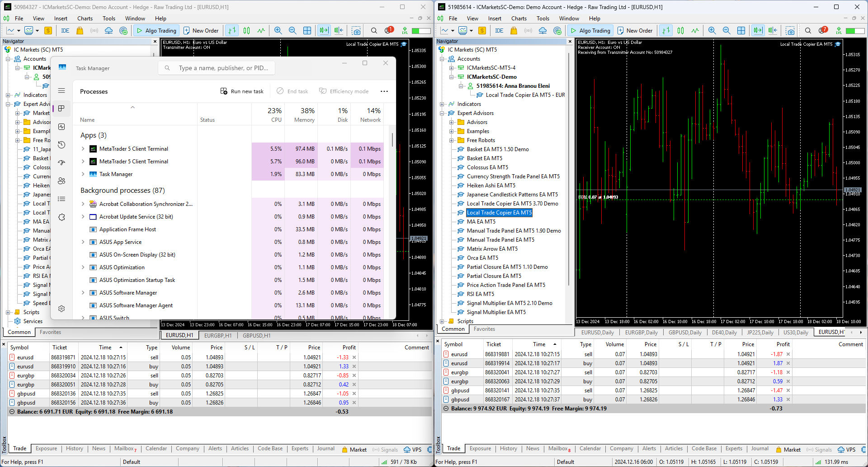Switch right terminal chart to candlesticks mode
868x467 pixels.
click(x=681, y=31)
